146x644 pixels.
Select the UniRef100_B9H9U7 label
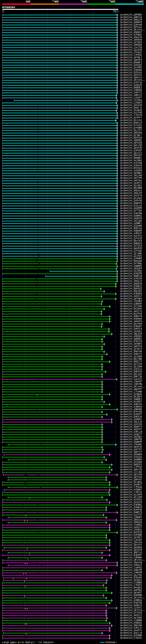(131, 32)
